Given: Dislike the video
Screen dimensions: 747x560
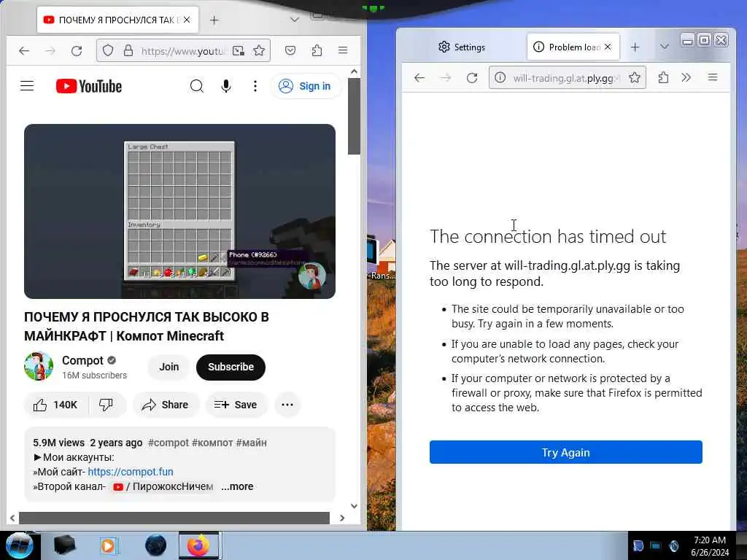Looking at the screenshot, I should (x=106, y=405).
